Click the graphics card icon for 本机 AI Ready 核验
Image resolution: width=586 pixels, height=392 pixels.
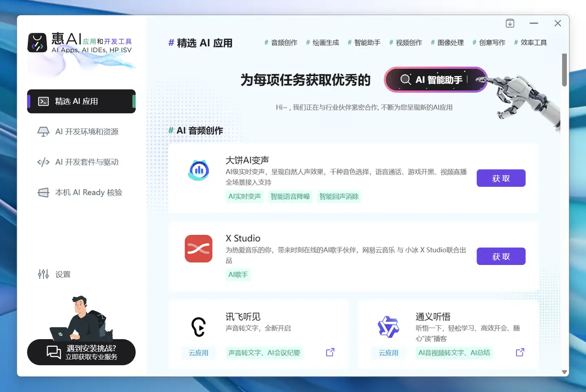pos(44,193)
